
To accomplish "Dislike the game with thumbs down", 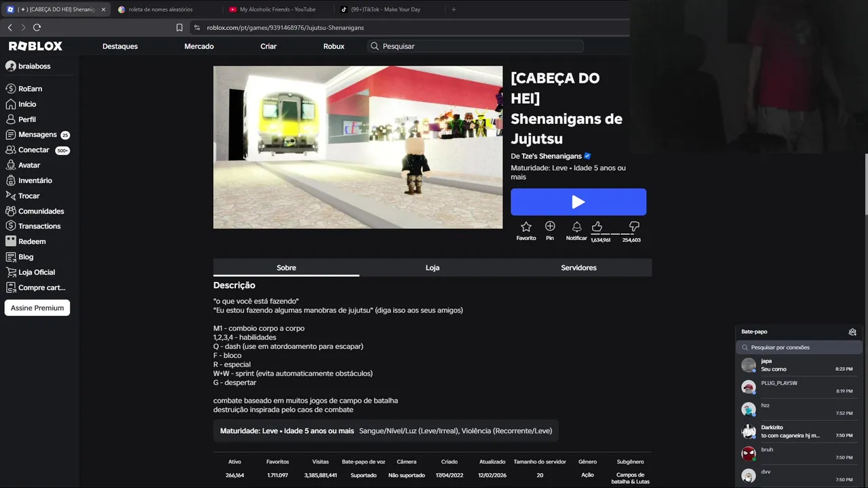I will 634,226.
